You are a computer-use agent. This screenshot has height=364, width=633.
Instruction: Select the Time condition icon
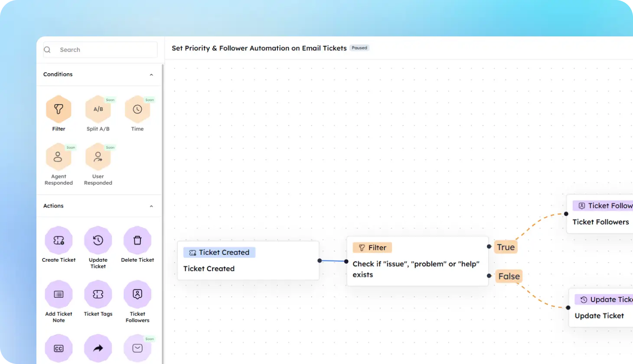(137, 109)
